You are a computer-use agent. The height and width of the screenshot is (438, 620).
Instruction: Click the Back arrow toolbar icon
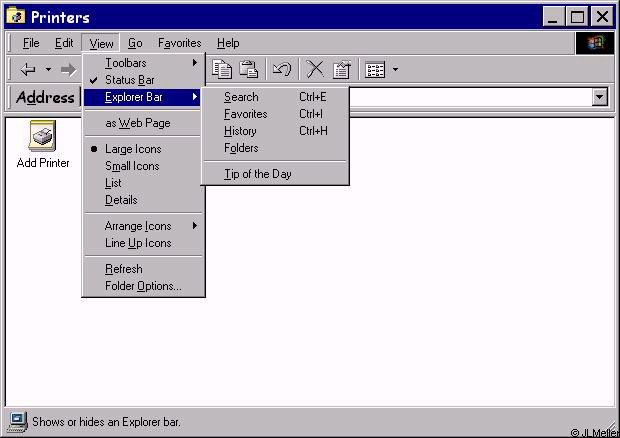pyautogui.click(x=28, y=70)
